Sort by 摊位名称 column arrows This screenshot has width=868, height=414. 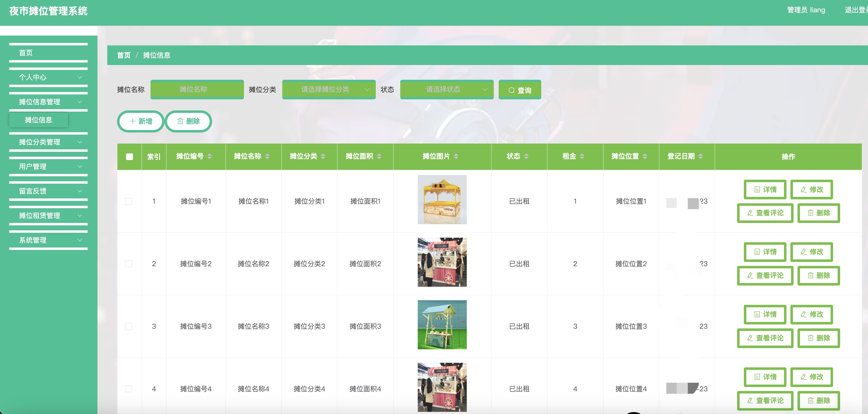pyautogui.click(x=267, y=156)
